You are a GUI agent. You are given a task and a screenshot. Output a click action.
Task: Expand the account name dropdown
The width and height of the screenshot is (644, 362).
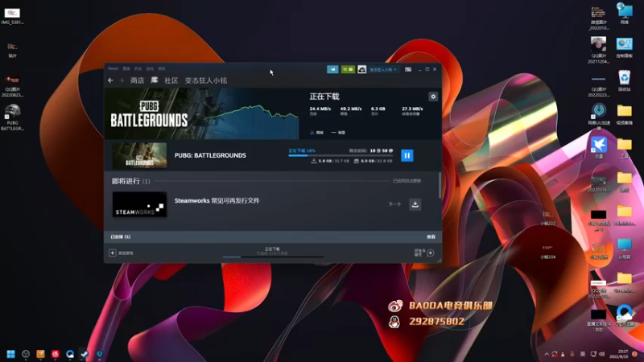[x=383, y=69]
